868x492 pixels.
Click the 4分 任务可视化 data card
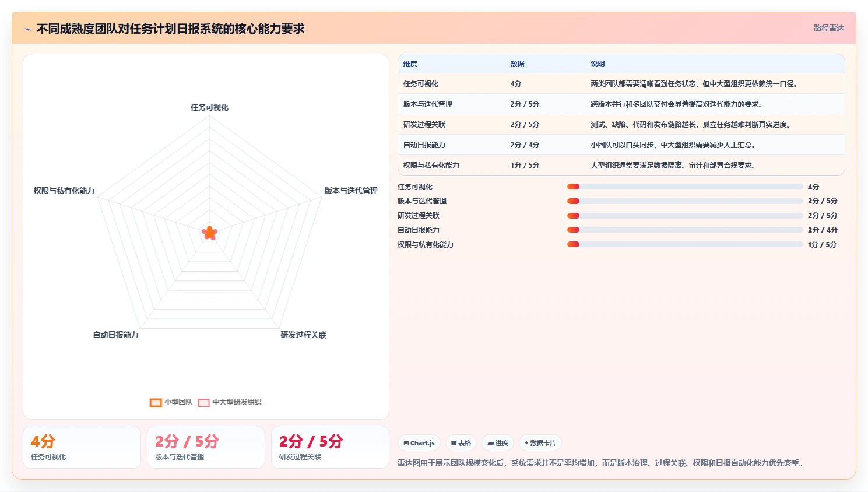coord(82,447)
